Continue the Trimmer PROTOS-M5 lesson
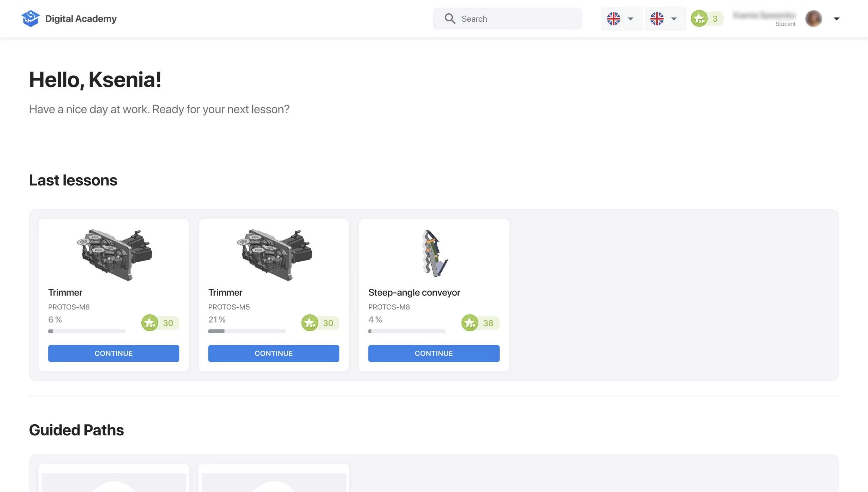The image size is (868, 492). point(274,353)
